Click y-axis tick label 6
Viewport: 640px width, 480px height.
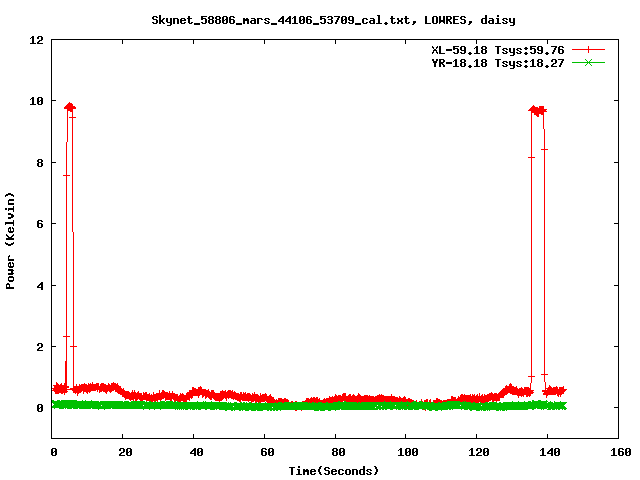(x=40, y=224)
